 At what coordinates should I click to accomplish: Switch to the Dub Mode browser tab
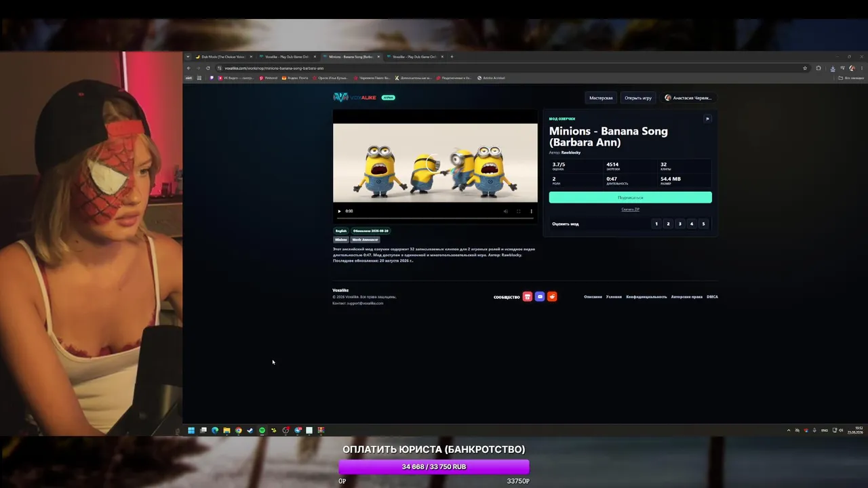(x=223, y=57)
